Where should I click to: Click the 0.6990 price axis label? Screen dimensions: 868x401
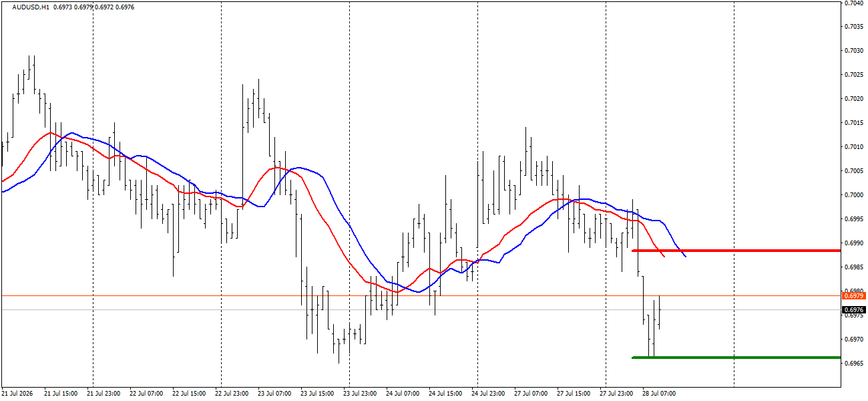click(x=855, y=243)
